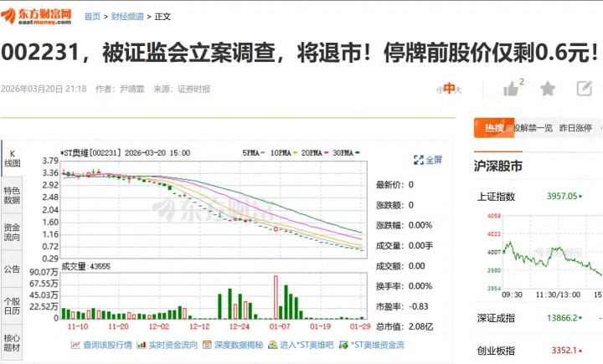This screenshot has height=364, width=603.
Task: Open the 查询该股行情 link
Action: pyautogui.click(x=107, y=345)
